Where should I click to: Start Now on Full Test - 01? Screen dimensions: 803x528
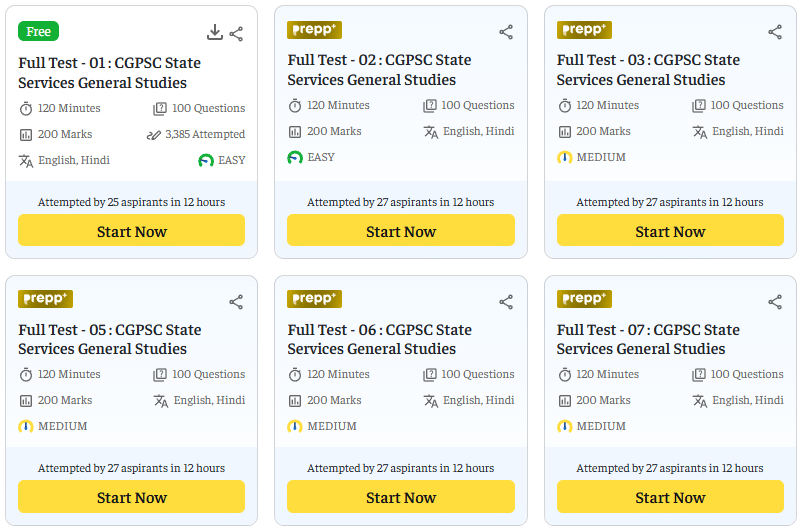132,230
